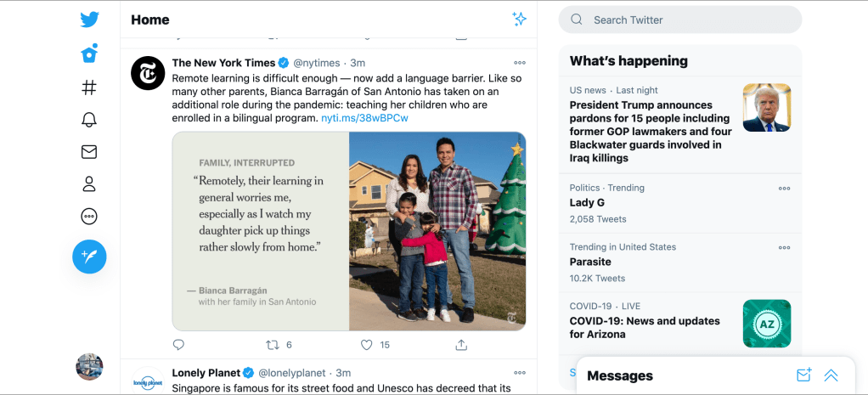The height and width of the screenshot is (395, 868).
Task: Retweet the New York Times tweet
Action: (273, 345)
